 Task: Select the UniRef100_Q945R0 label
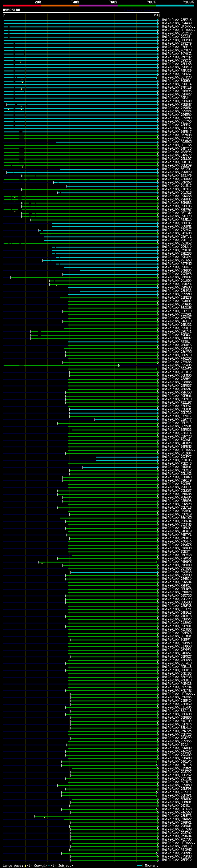pyautogui.click(x=177, y=115)
